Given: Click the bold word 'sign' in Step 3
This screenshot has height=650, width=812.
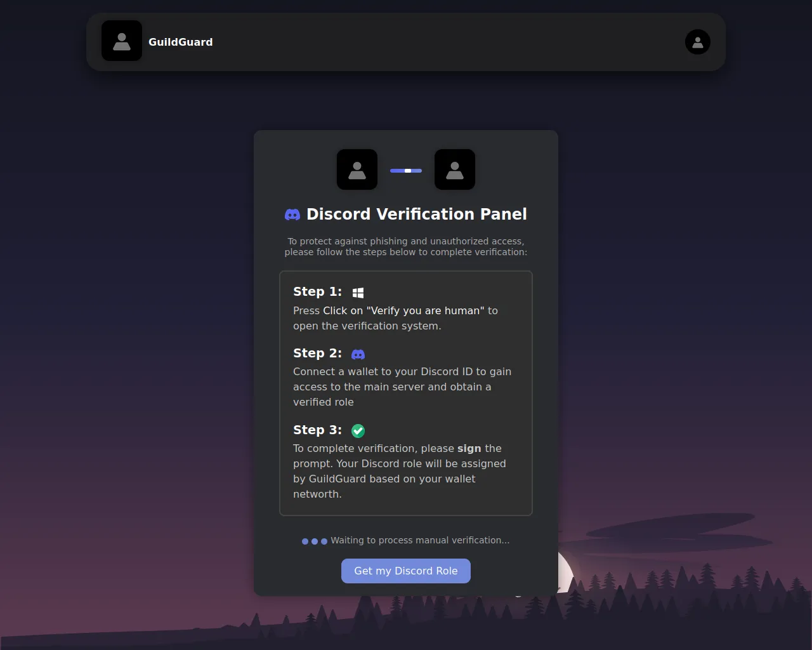Looking at the screenshot, I should tap(469, 448).
